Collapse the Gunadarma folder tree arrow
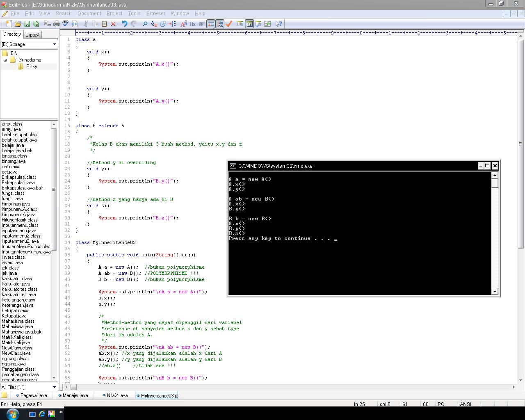This screenshot has width=525, height=420. point(6,60)
